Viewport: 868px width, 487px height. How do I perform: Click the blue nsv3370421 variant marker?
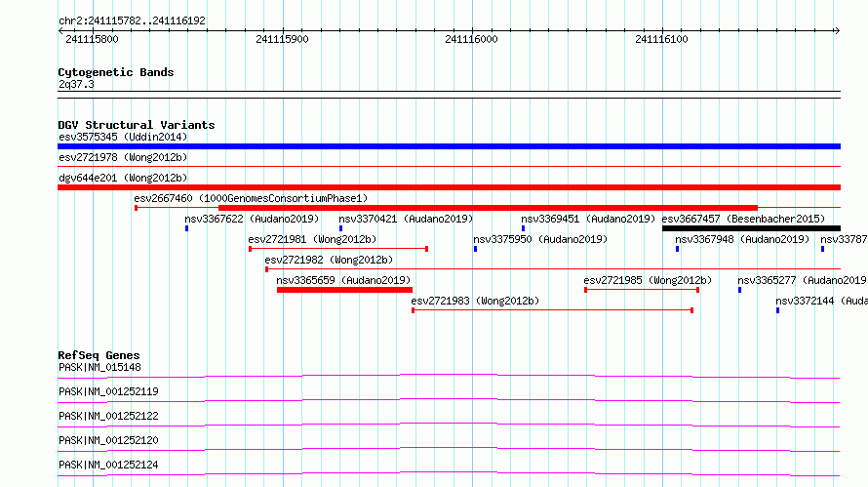coord(340,228)
